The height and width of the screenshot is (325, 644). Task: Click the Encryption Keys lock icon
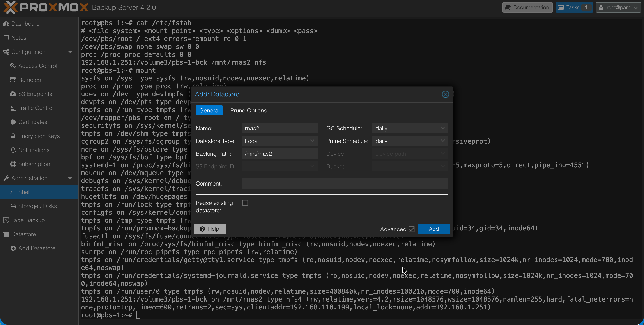(13, 136)
